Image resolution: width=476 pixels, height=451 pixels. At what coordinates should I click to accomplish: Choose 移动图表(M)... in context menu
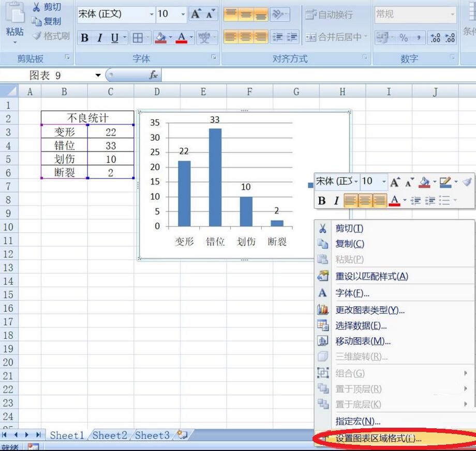click(394, 341)
